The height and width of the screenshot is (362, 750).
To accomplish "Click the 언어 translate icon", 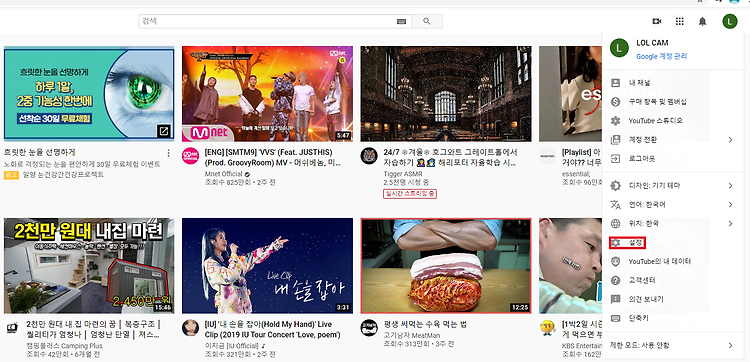I will tap(616, 205).
